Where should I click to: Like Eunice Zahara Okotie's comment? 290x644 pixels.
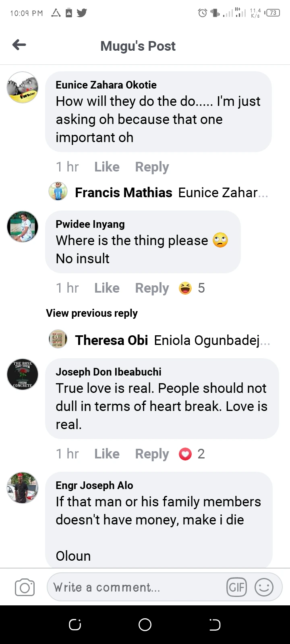click(x=107, y=167)
